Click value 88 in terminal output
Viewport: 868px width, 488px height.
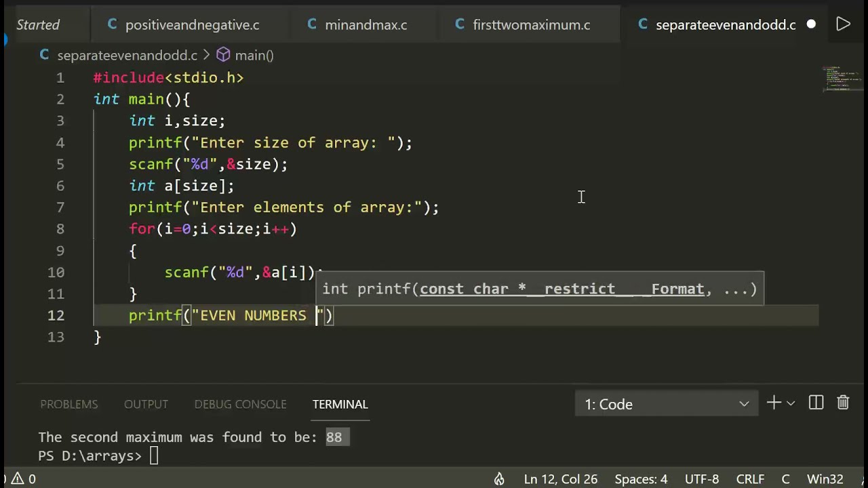point(334,437)
